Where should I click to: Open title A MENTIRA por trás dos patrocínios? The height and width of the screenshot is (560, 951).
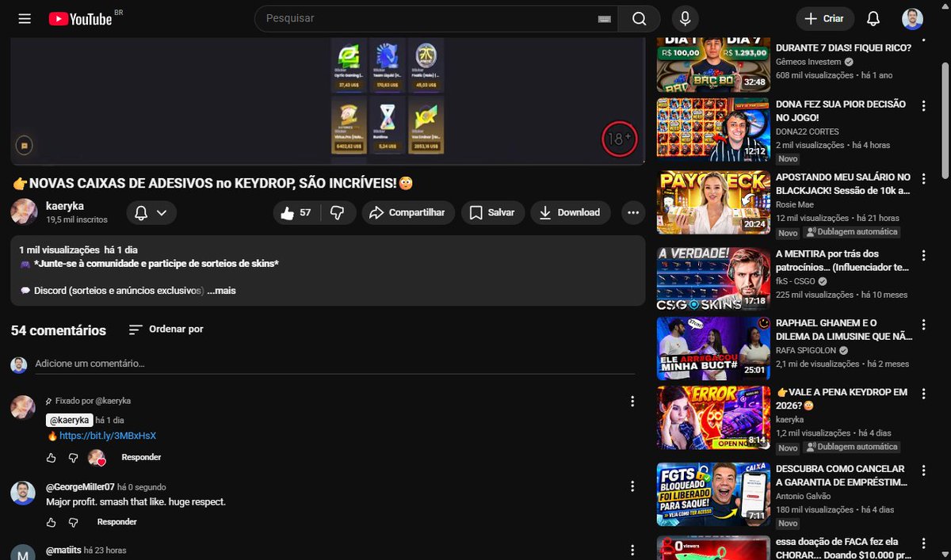coord(842,261)
